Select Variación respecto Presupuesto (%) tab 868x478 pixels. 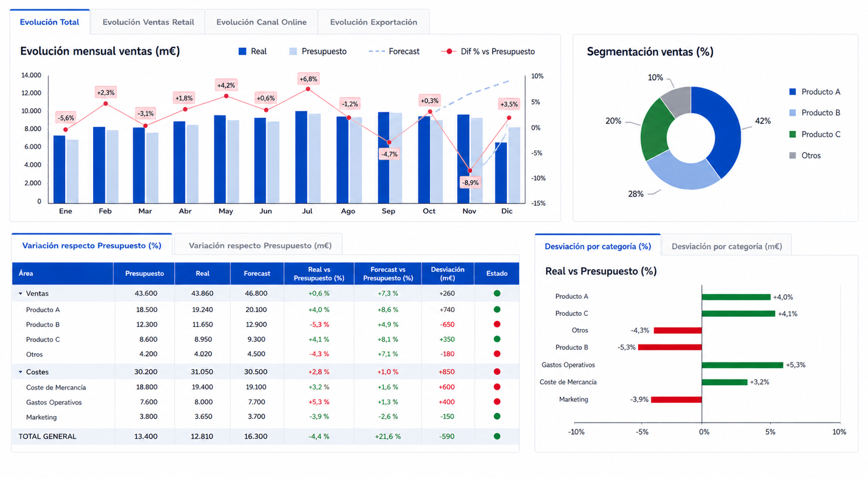[x=91, y=245]
